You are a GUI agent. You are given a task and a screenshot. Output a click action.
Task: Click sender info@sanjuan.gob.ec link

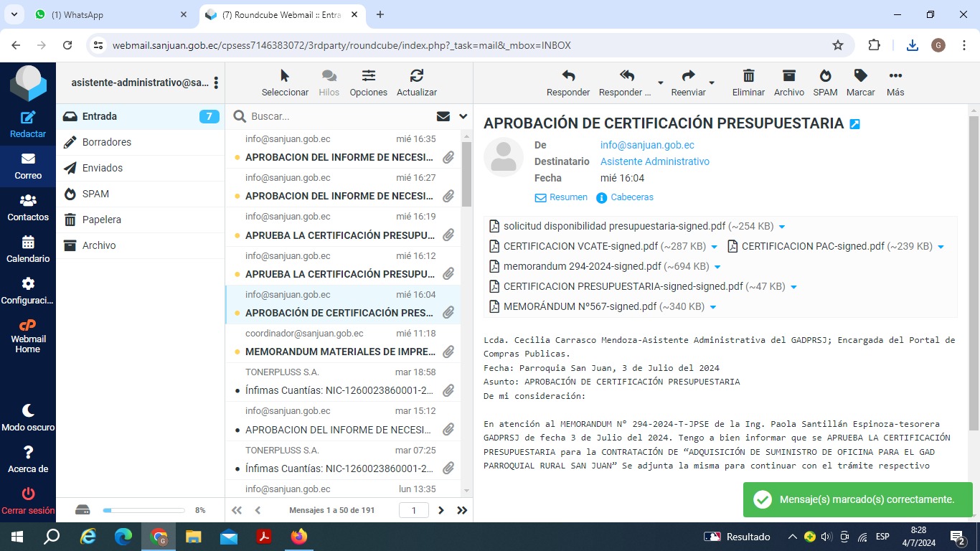(x=647, y=145)
